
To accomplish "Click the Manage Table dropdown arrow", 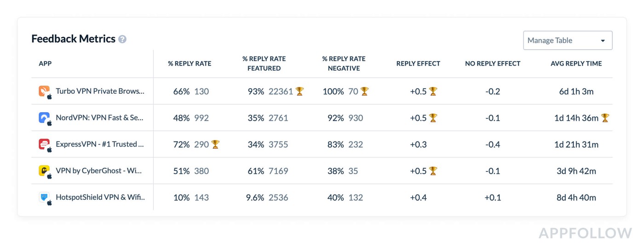I will coord(603,41).
